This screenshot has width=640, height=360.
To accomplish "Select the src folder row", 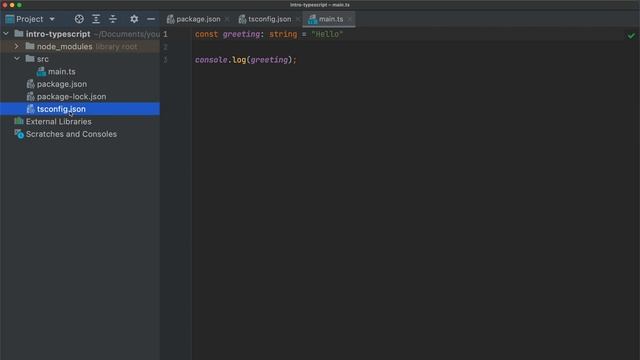I will tap(80, 59).
